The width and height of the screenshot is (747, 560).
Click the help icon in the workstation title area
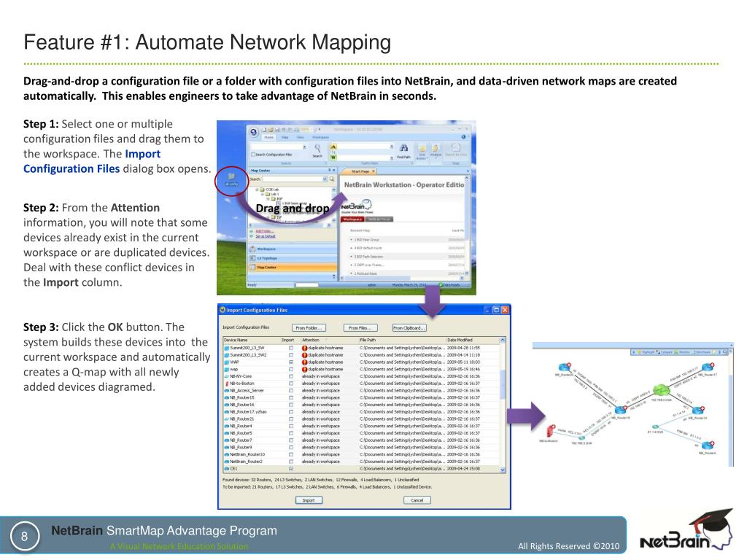[463, 136]
